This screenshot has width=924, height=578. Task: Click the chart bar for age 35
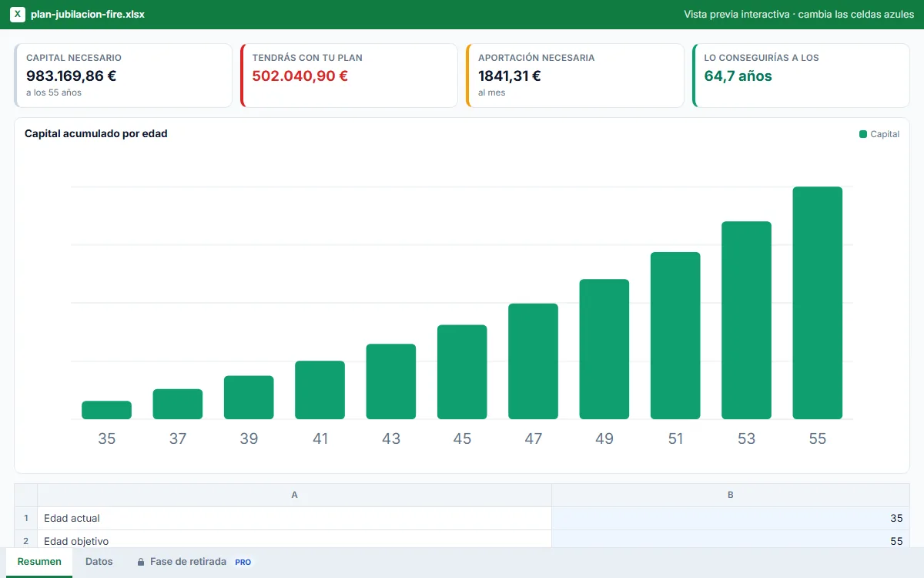(x=107, y=410)
